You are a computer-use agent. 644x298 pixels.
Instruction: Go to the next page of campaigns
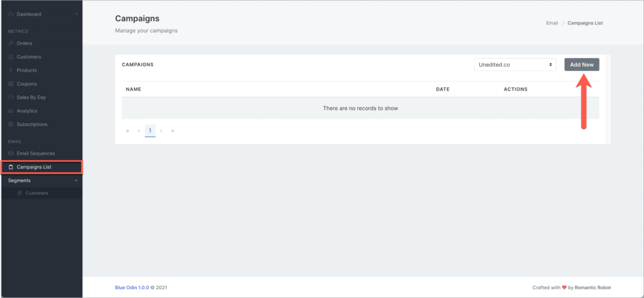(x=162, y=131)
